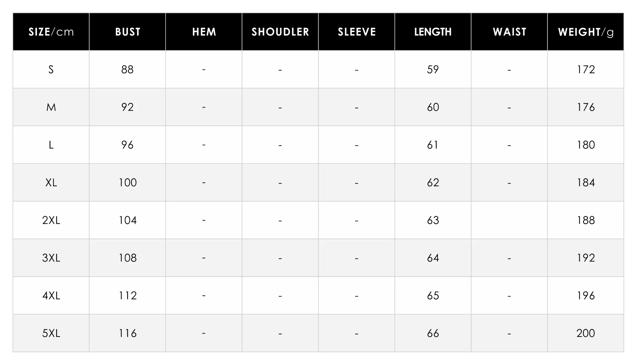
Task: Select length value 63 in 2XL row
Action: (x=433, y=220)
